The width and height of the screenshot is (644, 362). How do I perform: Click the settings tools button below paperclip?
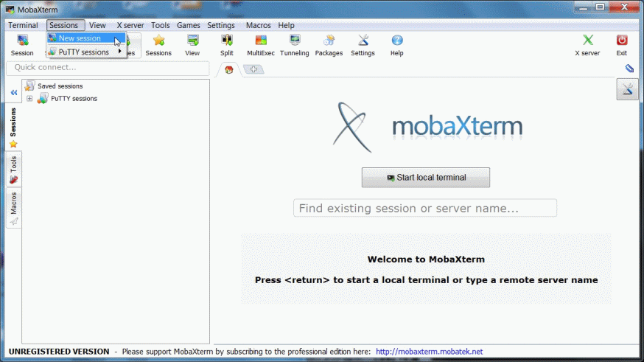(627, 89)
